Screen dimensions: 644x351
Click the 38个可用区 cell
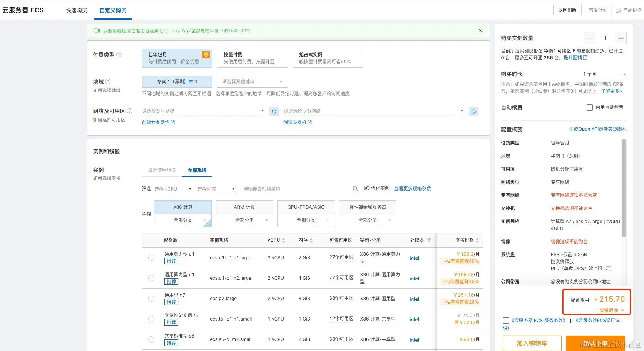pos(341,298)
